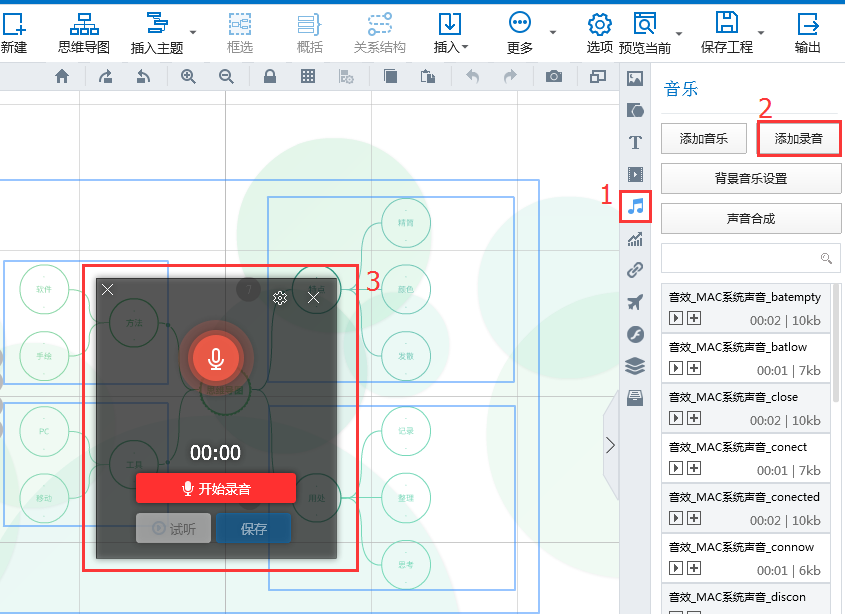Click the hyperlink icon in the sidebar
845x614 pixels.
point(635,270)
